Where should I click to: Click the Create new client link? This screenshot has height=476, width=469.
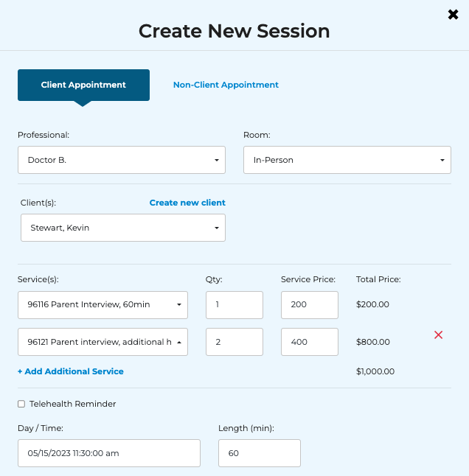point(187,203)
